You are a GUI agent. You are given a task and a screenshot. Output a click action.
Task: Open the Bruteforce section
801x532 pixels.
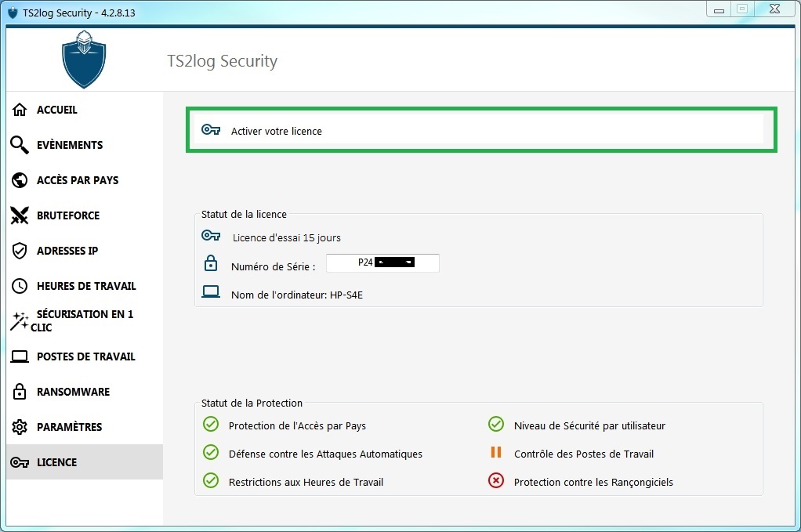tap(85, 215)
